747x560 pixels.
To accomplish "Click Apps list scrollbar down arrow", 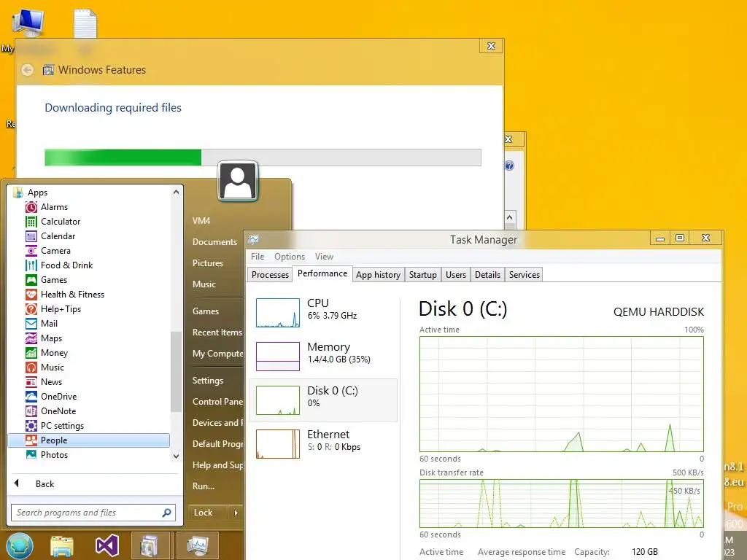I will pyautogui.click(x=177, y=456).
